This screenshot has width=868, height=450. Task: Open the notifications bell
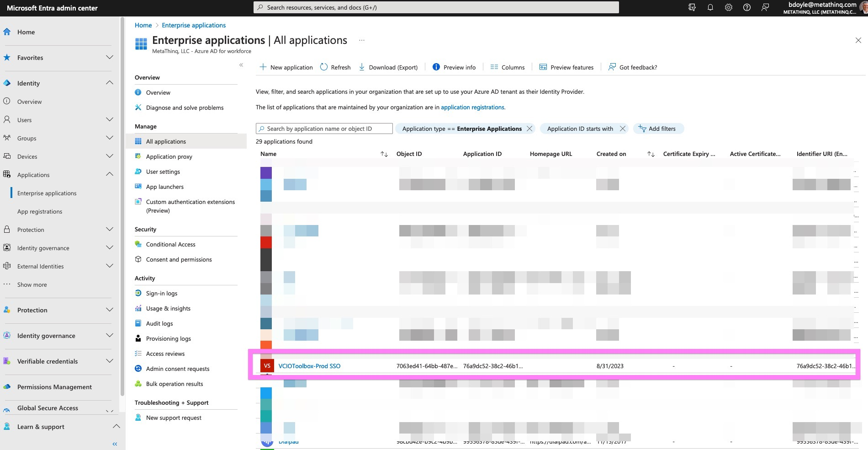tap(710, 7)
